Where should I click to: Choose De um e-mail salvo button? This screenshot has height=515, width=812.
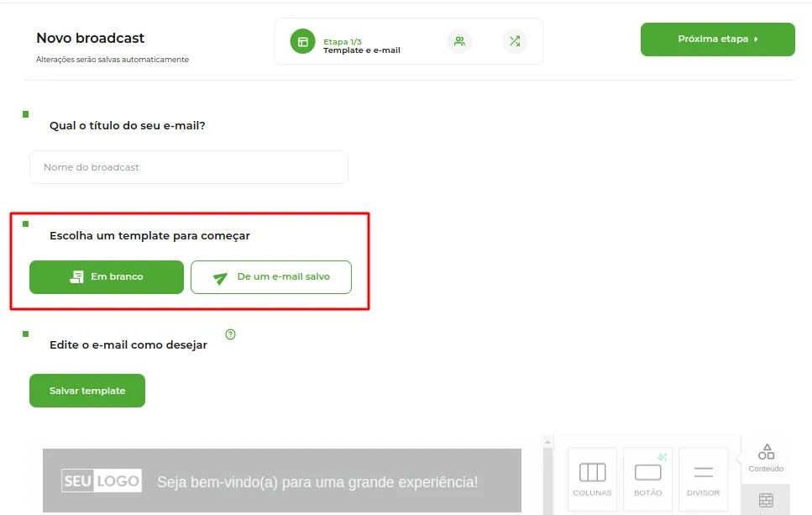point(271,277)
